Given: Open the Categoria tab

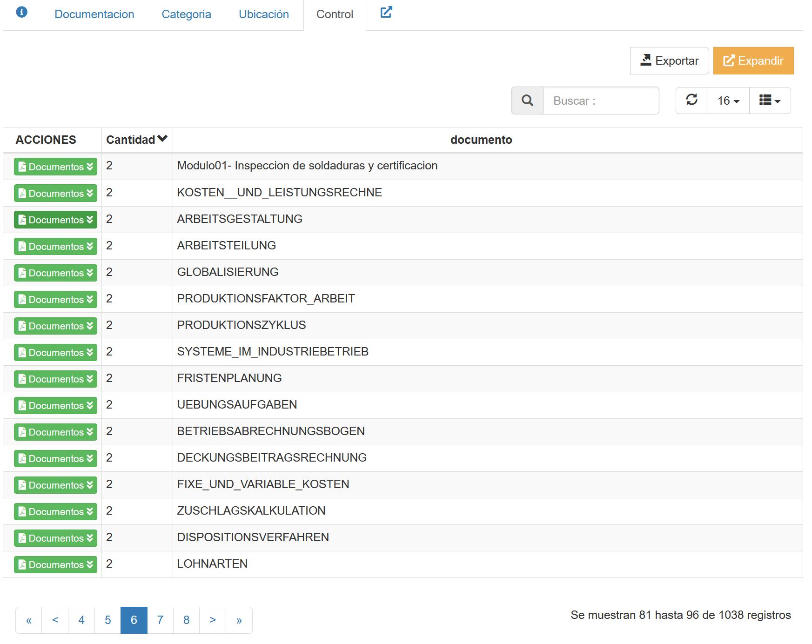Looking at the screenshot, I should tap(186, 14).
